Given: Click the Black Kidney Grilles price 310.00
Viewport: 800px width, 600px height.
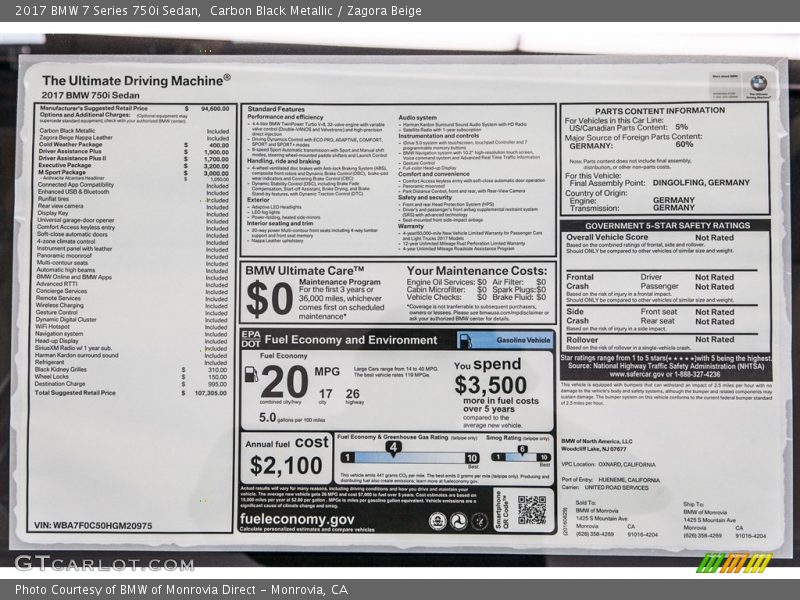Looking at the screenshot, I should 217,369.
